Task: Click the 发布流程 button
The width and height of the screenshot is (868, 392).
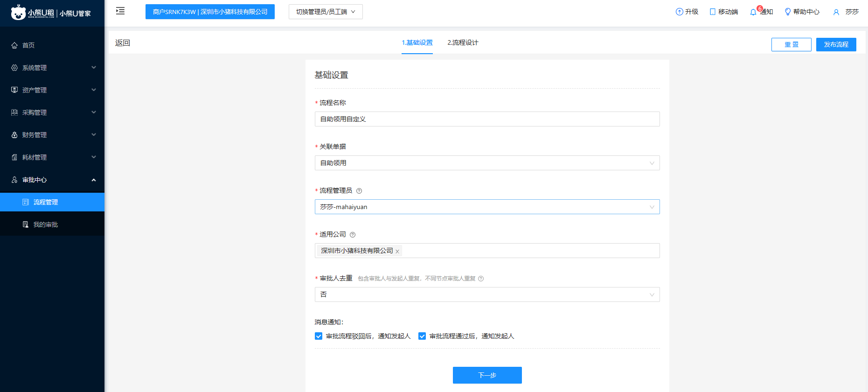Action: tap(836, 44)
